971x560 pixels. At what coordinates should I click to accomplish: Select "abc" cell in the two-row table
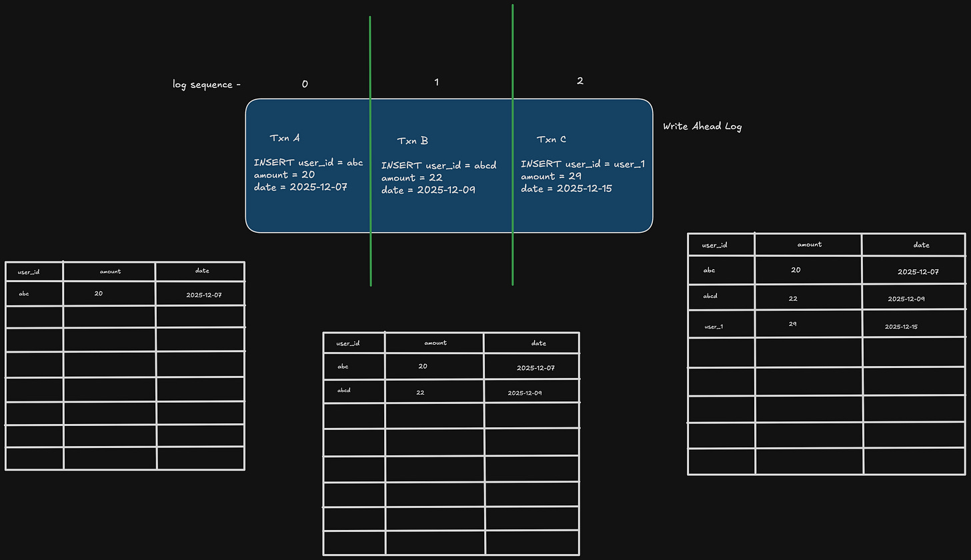[343, 367]
